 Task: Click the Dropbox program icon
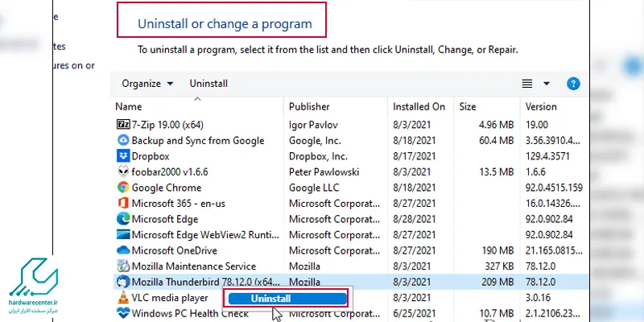[x=123, y=156]
